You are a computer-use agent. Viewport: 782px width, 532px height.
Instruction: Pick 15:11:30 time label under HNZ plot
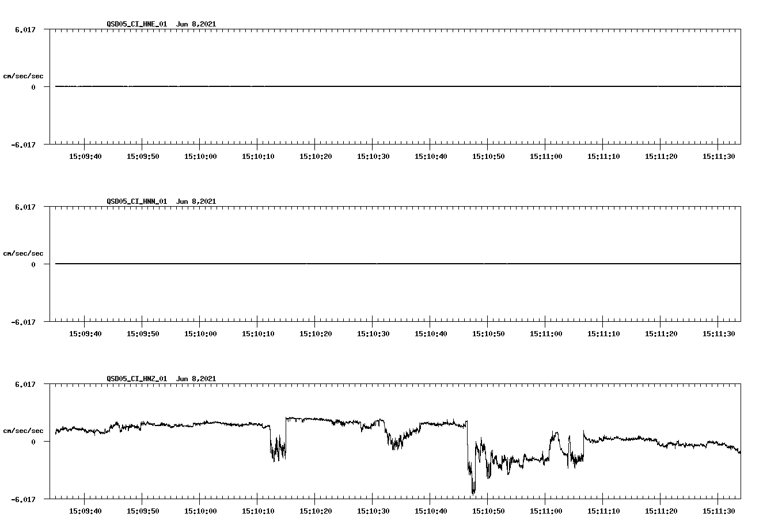(x=719, y=511)
